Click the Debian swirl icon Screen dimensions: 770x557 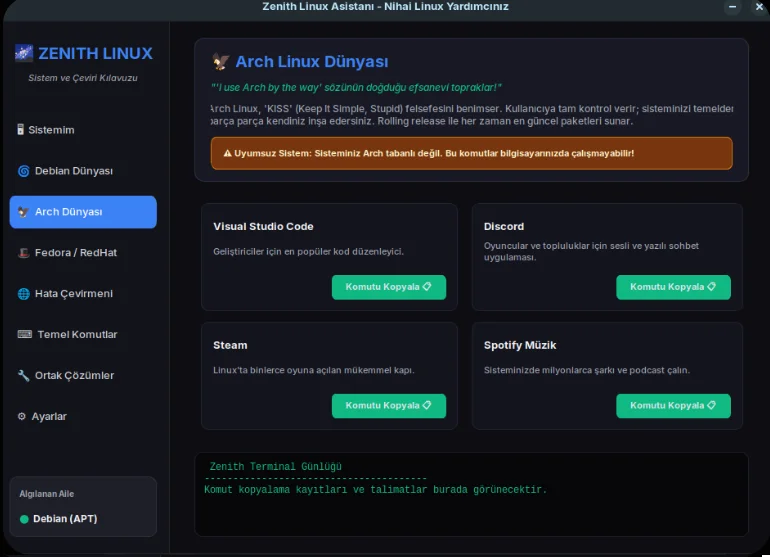tap(24, 171)
